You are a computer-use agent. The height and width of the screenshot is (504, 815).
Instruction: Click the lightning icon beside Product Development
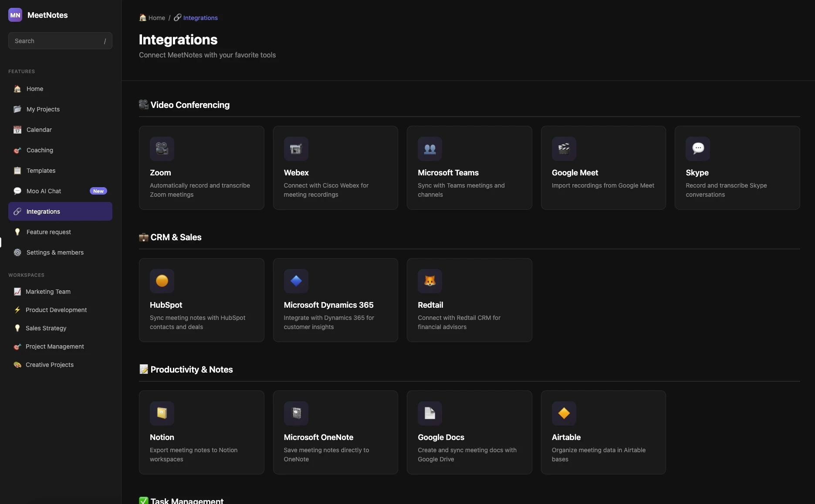point(17,310)
